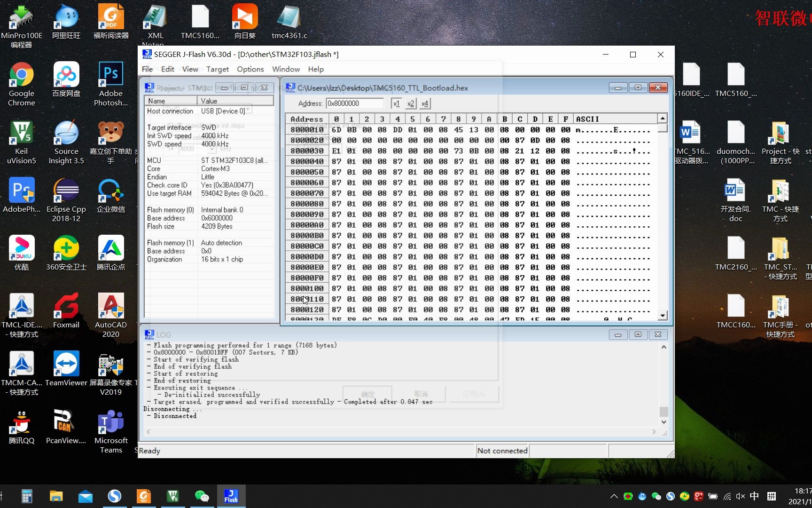Open the Adobe Photoshop desktop icon
812x508 pixels.
pyautogui.click(x=111, y=84)
